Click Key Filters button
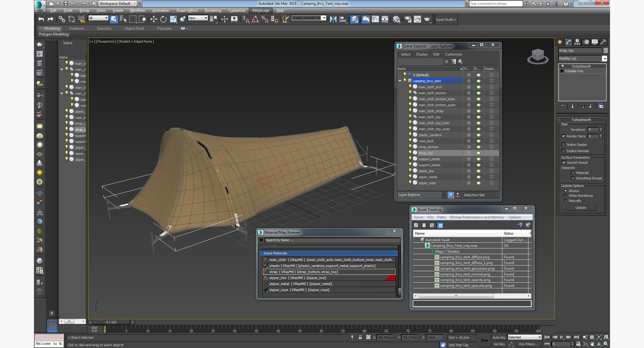Image resolution: width=644 pixels, height=348 pixels. (528, 344)
